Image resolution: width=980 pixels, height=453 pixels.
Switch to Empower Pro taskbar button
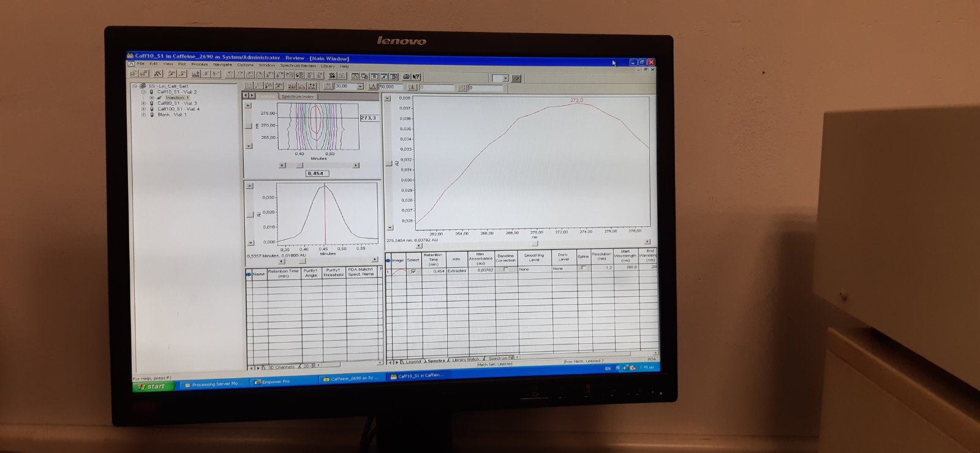pos(274,382)
